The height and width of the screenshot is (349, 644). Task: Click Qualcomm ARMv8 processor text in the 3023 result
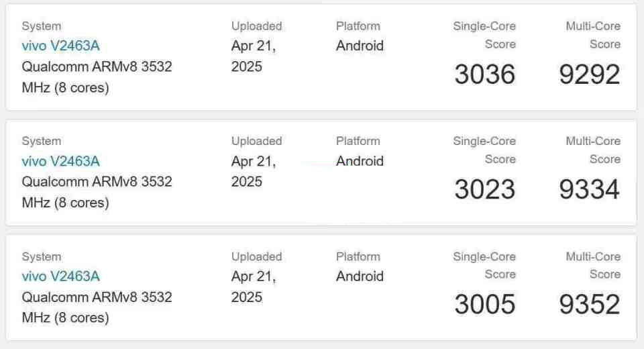coord(97,192)
